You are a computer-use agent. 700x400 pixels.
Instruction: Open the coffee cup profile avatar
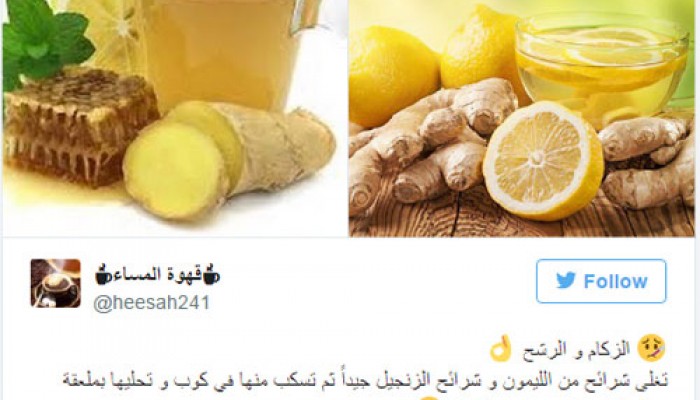[56, 283]
